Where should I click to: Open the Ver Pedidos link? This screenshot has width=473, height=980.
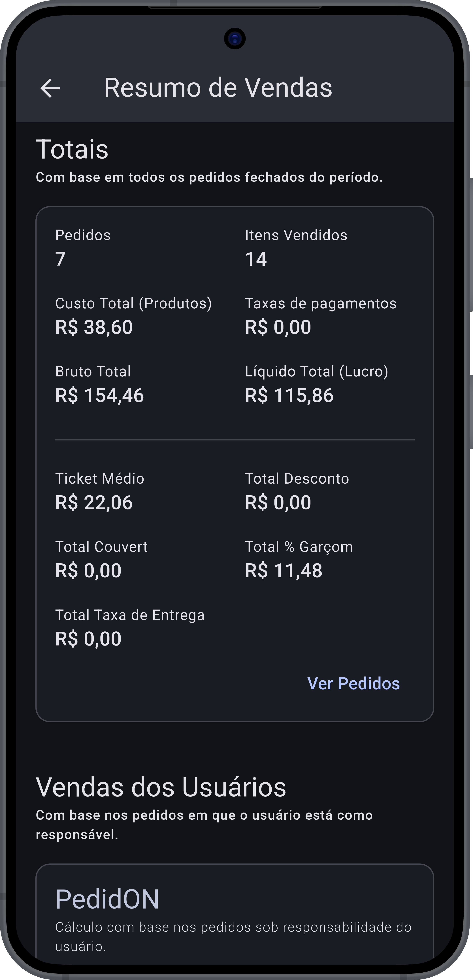pos(353,684)
